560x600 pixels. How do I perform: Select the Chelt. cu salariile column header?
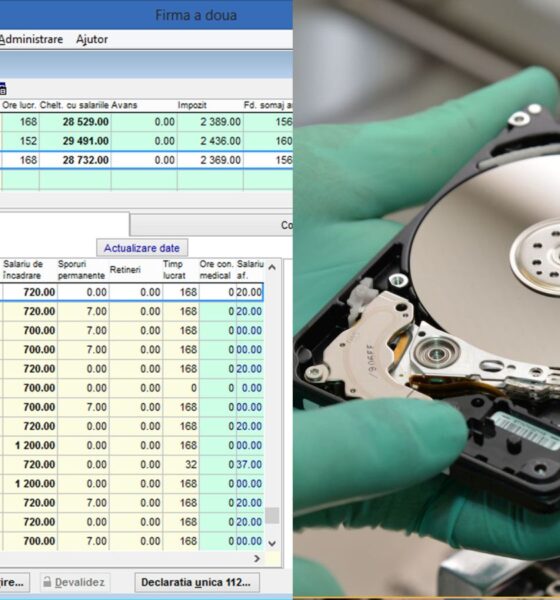(x=75, y=105)
